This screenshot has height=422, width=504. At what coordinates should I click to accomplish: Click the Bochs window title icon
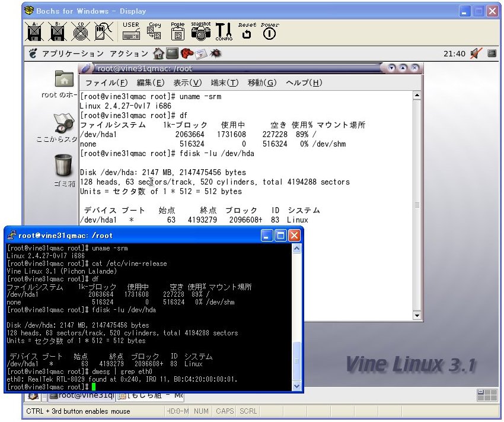tap(29, 11)
